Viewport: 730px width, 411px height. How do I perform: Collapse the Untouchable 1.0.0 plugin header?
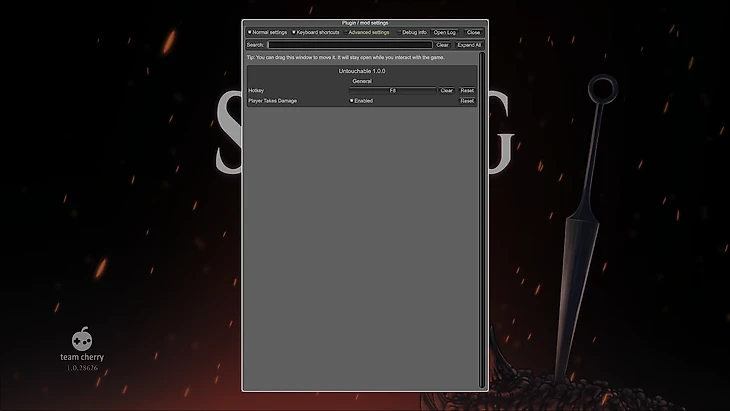362,71
